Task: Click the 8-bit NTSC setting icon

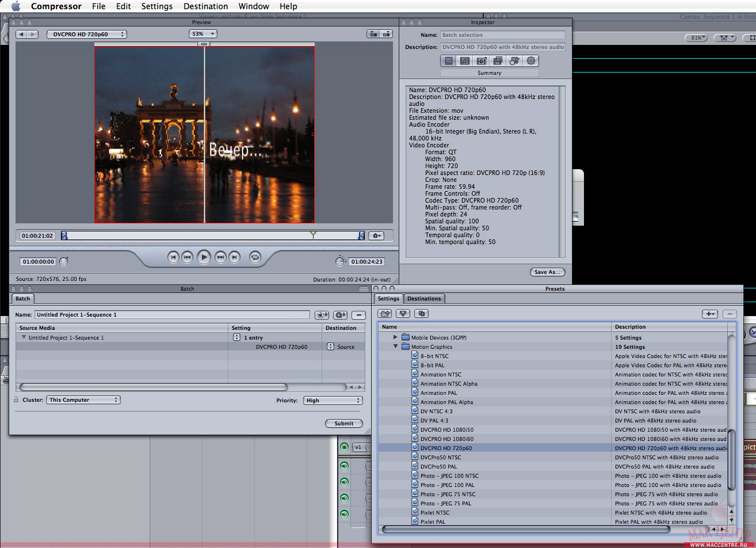Action: (x=415, y=355)
